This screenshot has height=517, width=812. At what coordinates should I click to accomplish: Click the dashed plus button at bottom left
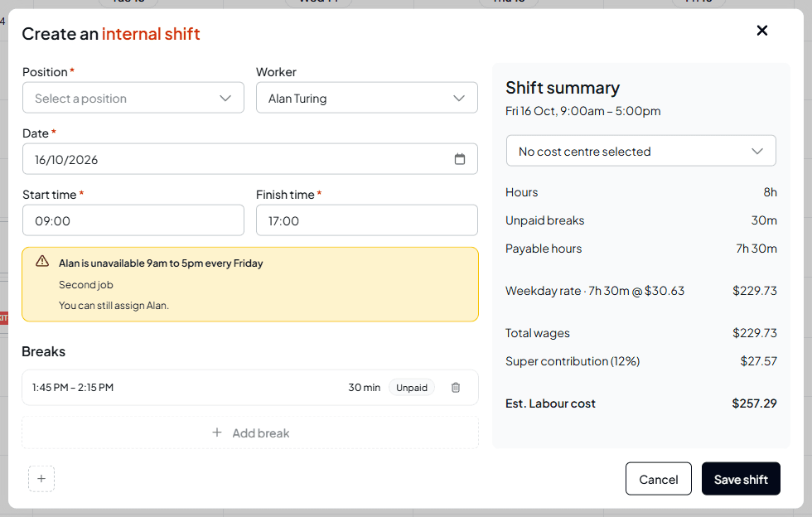(41, 479)
